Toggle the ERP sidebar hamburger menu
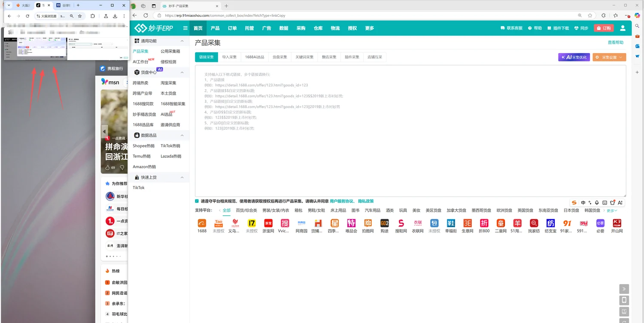 [x=185, y=28]
